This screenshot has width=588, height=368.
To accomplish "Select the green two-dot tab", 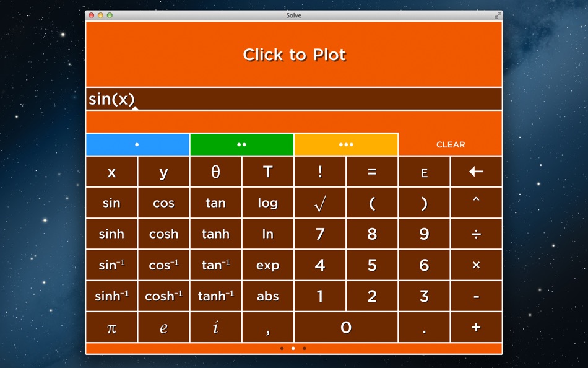I will coord(242,144).
